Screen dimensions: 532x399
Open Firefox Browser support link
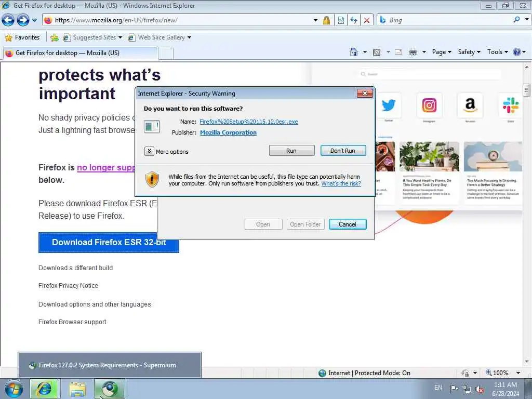click(72, 322)
